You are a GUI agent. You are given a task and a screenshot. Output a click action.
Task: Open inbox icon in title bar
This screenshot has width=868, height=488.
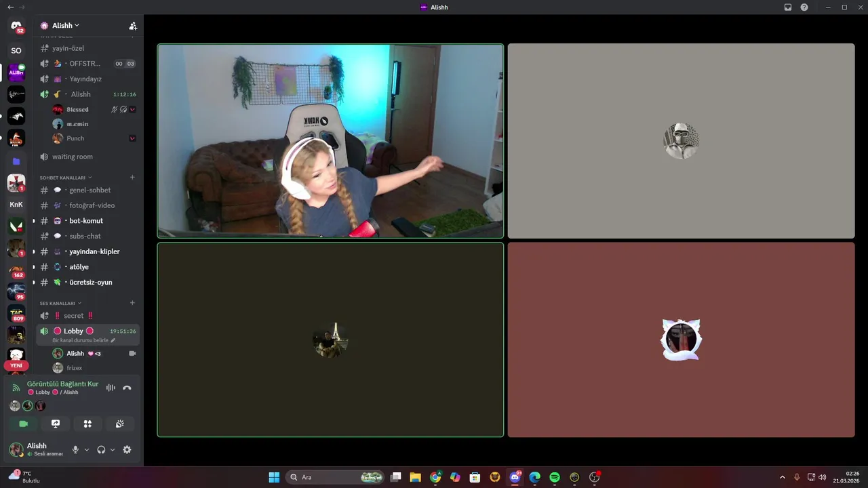pyautogui.click(x=788, y=7)
